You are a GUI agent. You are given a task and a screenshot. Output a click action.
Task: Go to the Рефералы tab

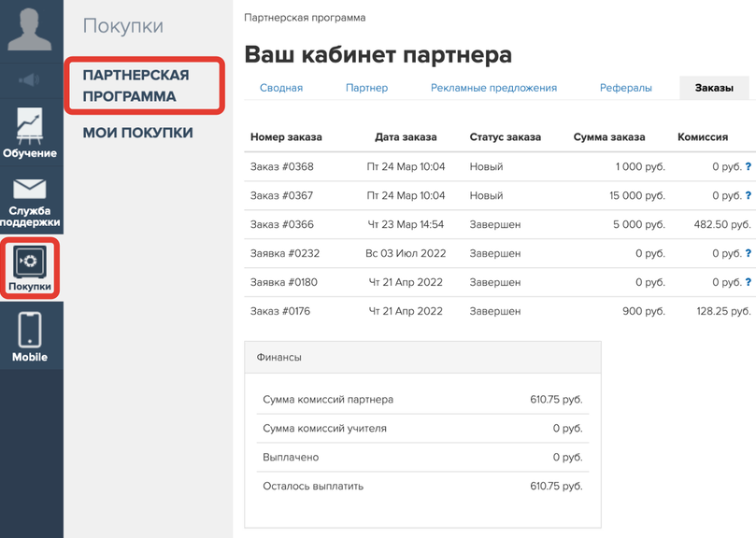(626, 88)
